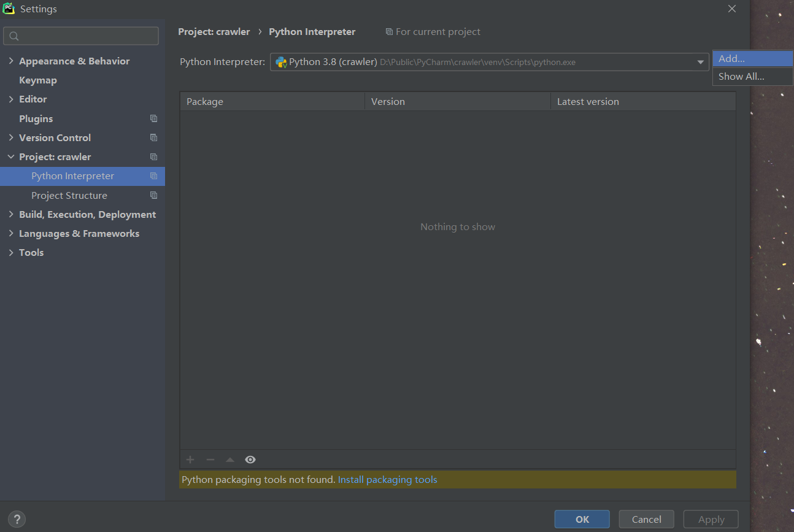Viewport: 794px width, 532px height.
Task: Select Python Interpreter in the settings tree
Action: point(82,175)
